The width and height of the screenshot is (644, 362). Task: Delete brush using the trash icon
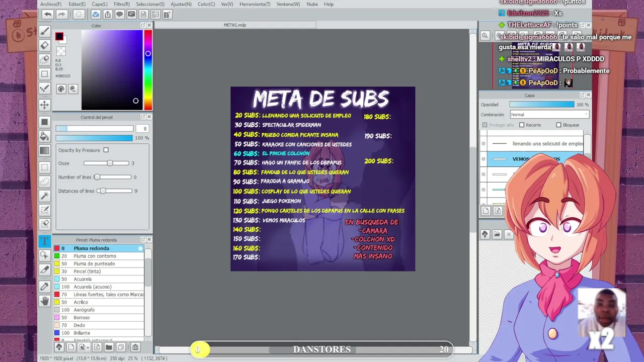(x=135, y=347)
